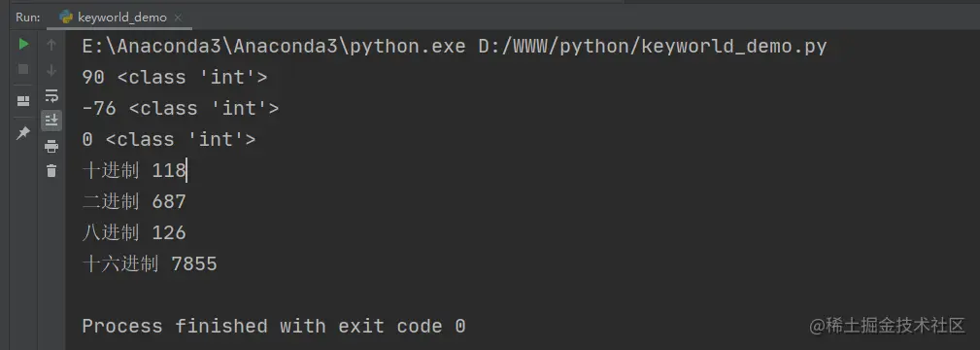Click the Run tool window label

pyautogui.click(x=28, y=17)
